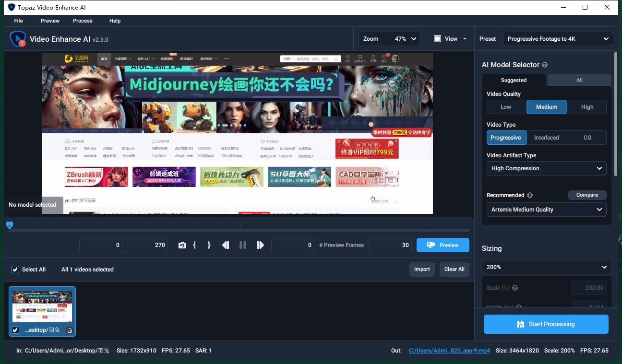The image size is (622, 364).
Task: Set Video Quality to Low
Action: click(506, 107)
